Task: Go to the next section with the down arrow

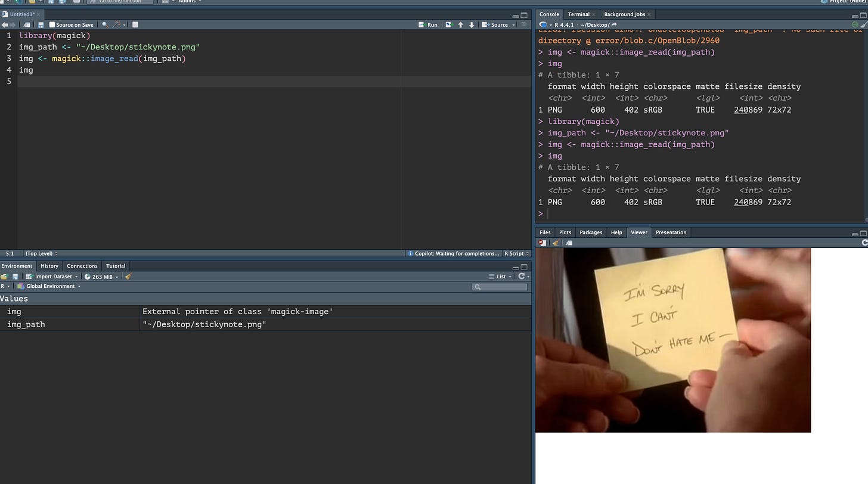Action: (472, 25)
